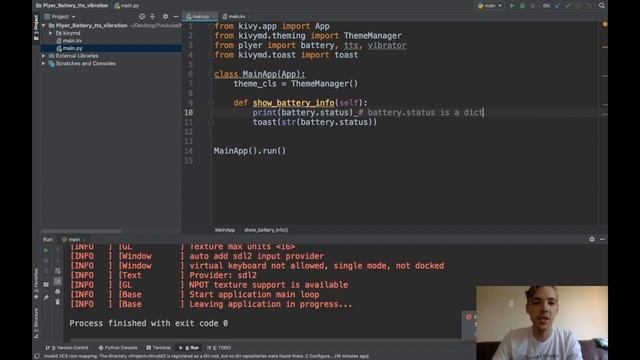This screenshot has width=640, height=360.
Task: Click Invalid VCS root mapping status message
Action: point(206,356)
